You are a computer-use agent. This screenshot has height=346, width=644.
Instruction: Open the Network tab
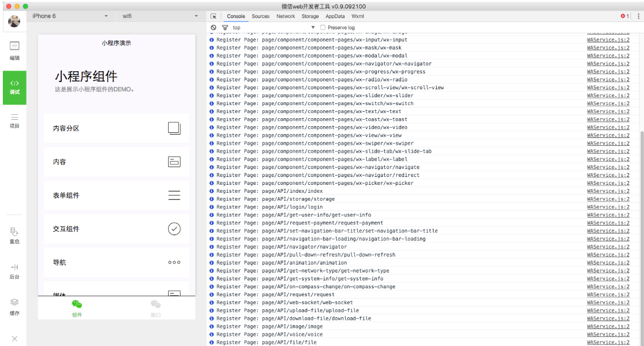(x=285, y=16)
